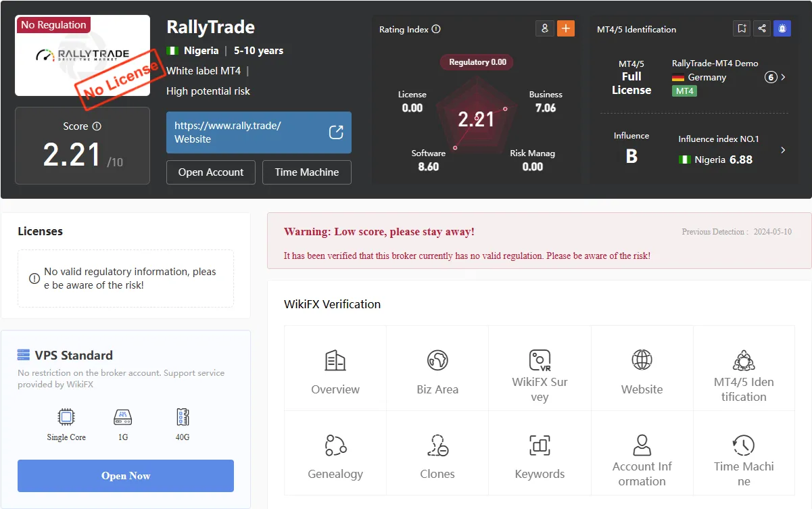Viewport: 812px width, 509px height.
Task: Click the Regulatory 0.00 badge
Action: (x=477, y=62)
